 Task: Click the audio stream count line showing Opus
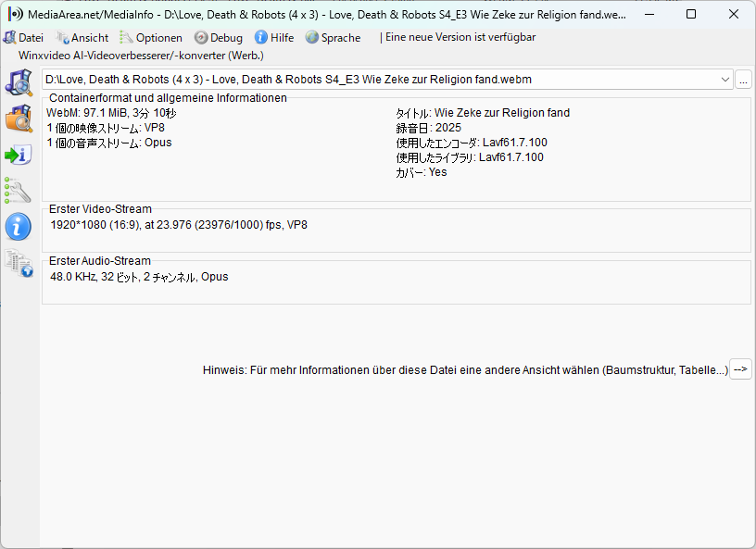point(109,143)
